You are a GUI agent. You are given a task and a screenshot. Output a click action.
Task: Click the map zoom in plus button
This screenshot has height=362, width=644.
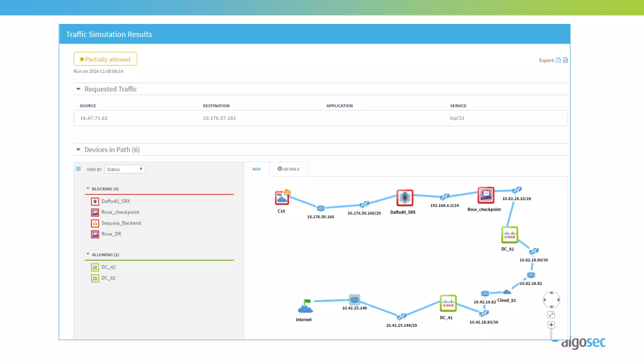coord(551,325)
